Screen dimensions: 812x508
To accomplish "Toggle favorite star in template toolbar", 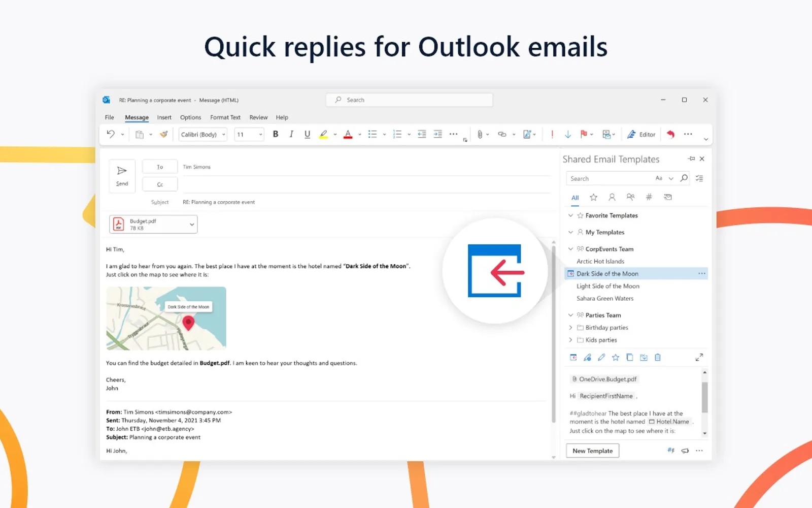I will click(616, 358).
